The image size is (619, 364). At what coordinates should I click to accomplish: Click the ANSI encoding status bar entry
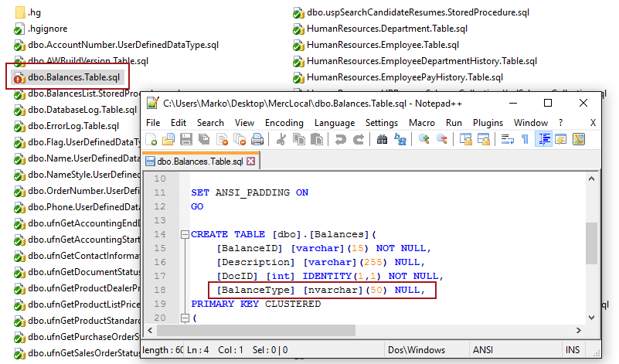click(x=483, y=350)
